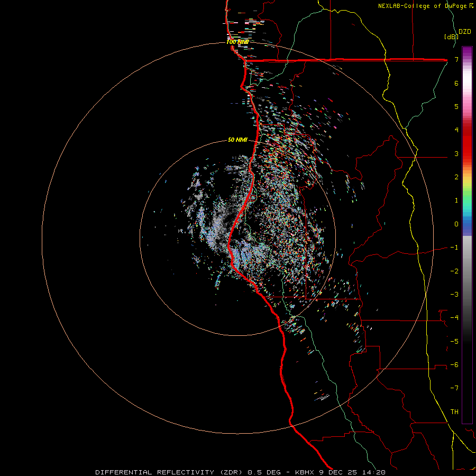Click the -3 tick label on the scale
The height and width of the screenshot is (476, 476).
click(454, 294)
